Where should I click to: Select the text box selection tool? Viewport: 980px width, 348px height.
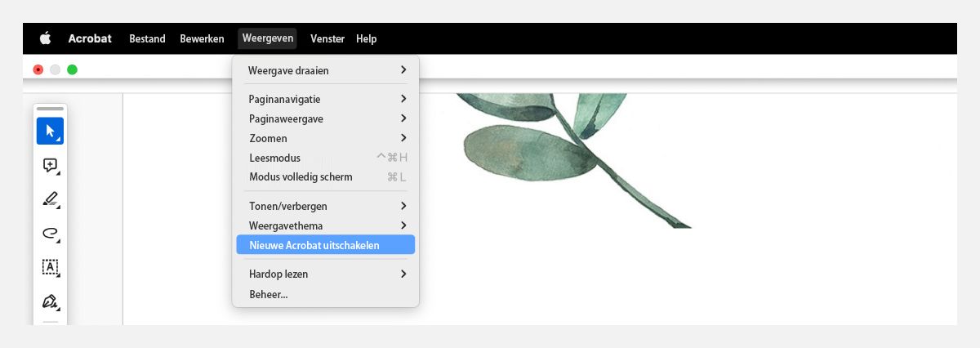tap(50, 267)
